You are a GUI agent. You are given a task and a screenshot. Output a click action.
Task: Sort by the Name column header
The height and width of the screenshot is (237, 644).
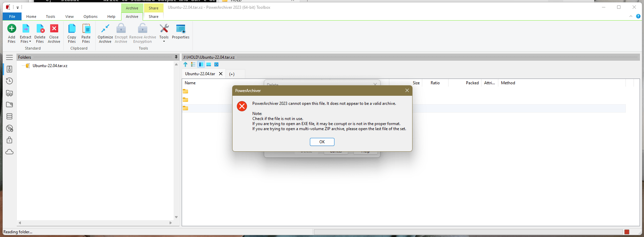(x=190, y=83)
